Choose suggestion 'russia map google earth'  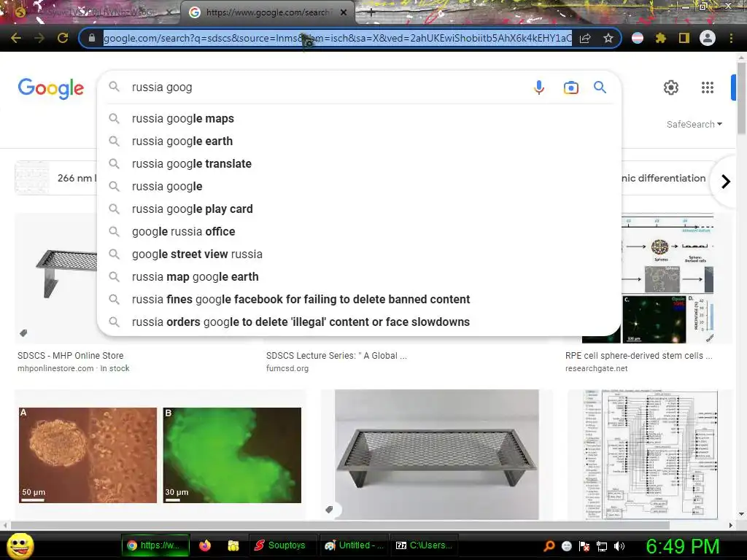coord(359,276)
